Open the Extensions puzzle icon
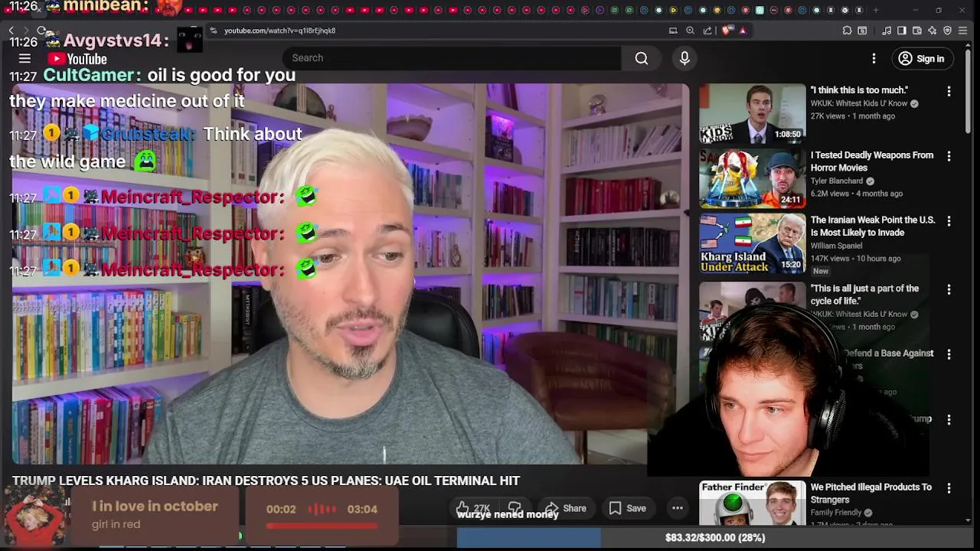This screenshot has height=551, width=980. coord(847,31)
